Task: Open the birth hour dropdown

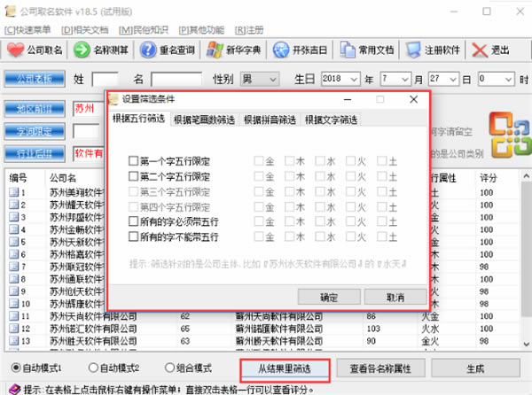Action: coord(497,80)
